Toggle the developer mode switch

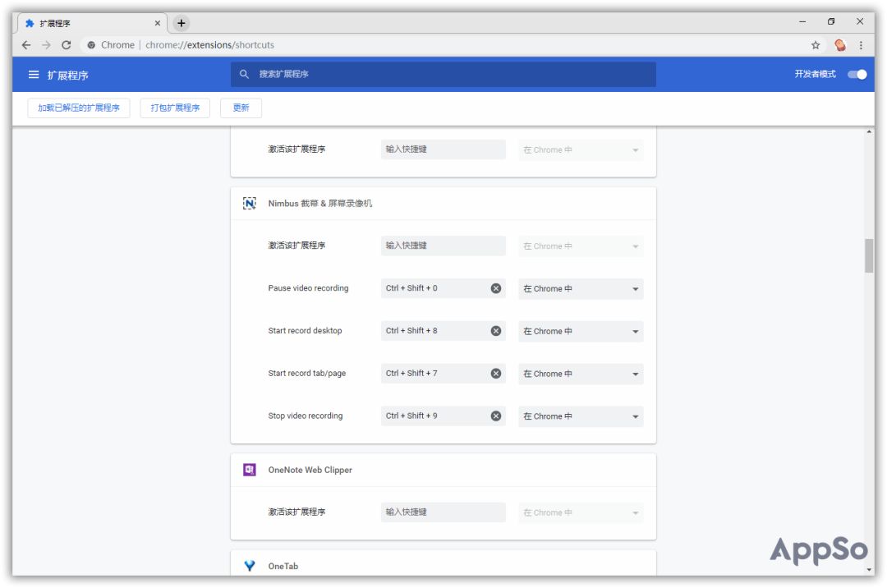[857, 74]
